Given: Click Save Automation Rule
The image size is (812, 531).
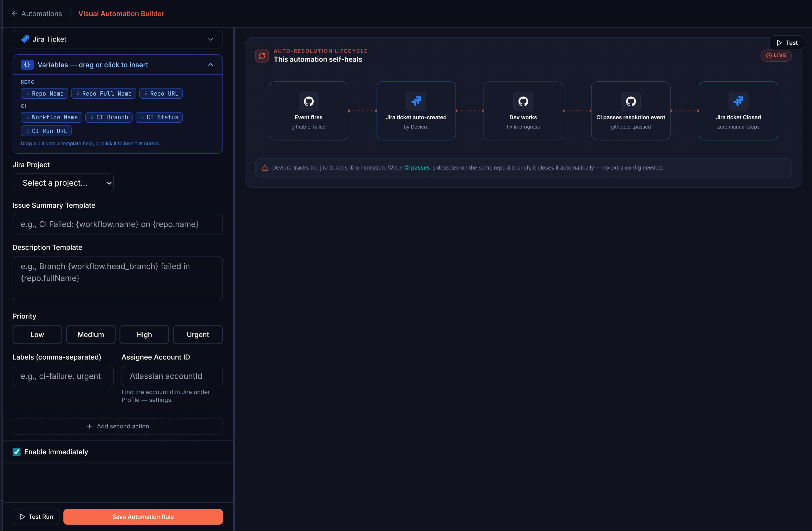Looking at the screenshot, I should click(143, 517).
